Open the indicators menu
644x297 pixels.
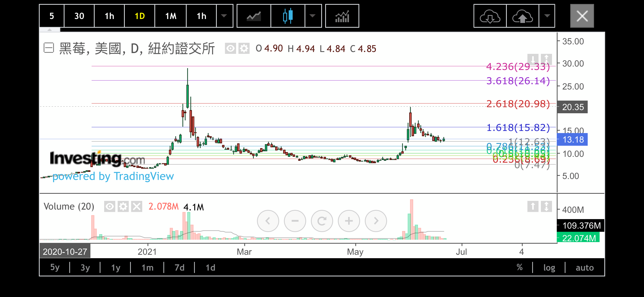click(x=342, y=16)
